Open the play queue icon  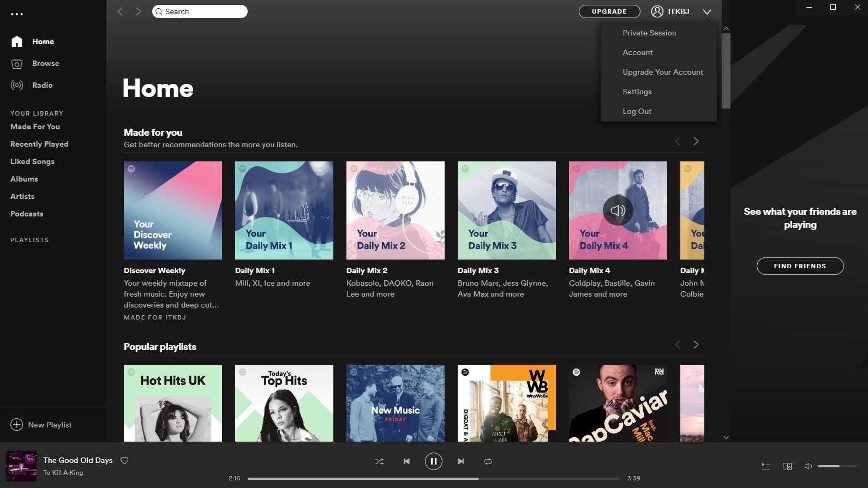point(766,466)
